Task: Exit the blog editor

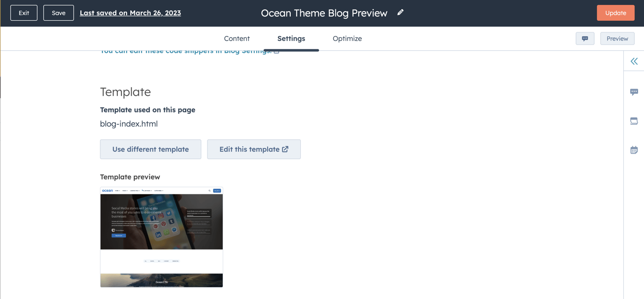Action: pyautogui.click(x=23, y=12)
